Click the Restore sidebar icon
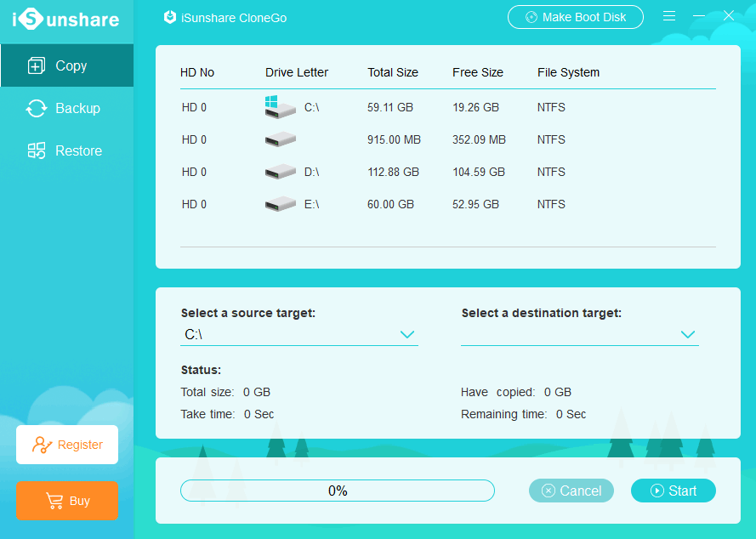 click(x=37, y=150)
